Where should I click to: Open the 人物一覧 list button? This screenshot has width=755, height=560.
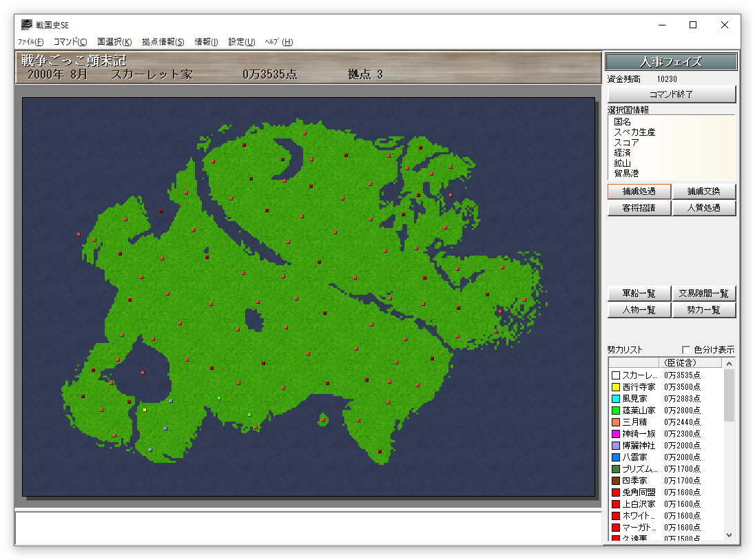pos(639,310)
